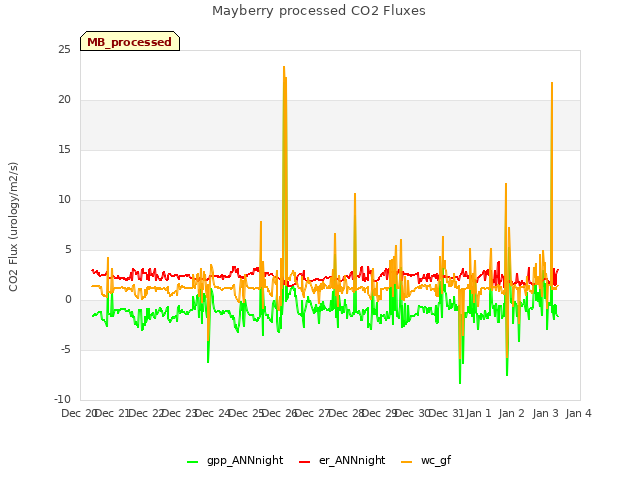Click the y-axis label -5
The width and height of the screenshot is (640, 480).
66,350
